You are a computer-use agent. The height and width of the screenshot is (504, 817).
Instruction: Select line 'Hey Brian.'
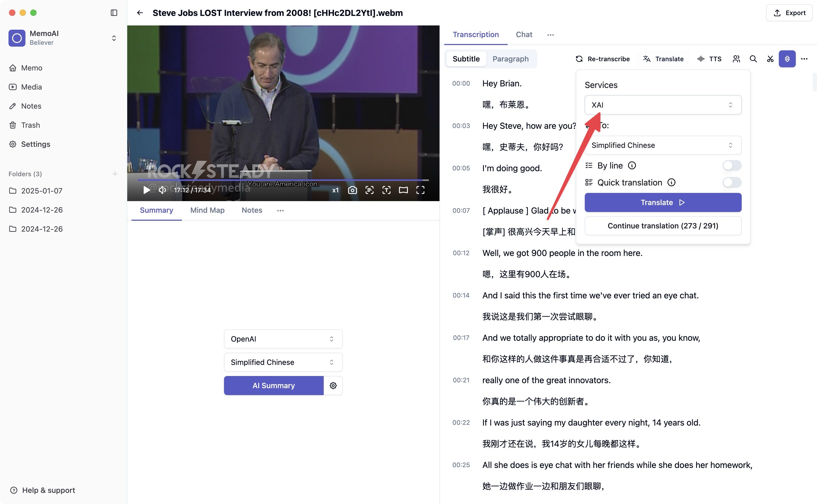[502, 83]
